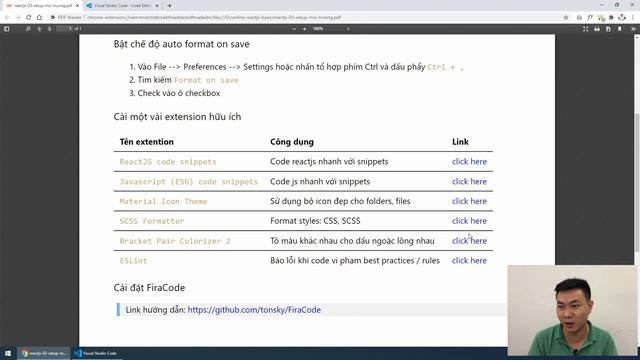
Task: Go to the browser home page
Action: click(x=39, y=18)
